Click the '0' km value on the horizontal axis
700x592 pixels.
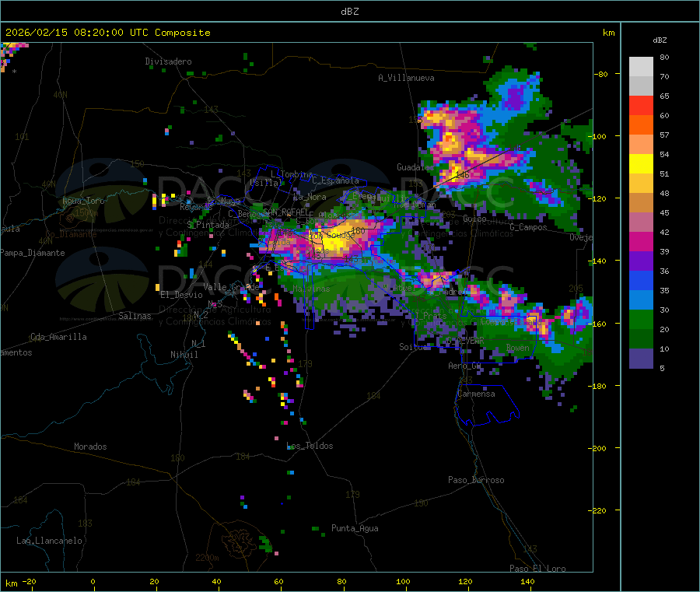point(93,581)
